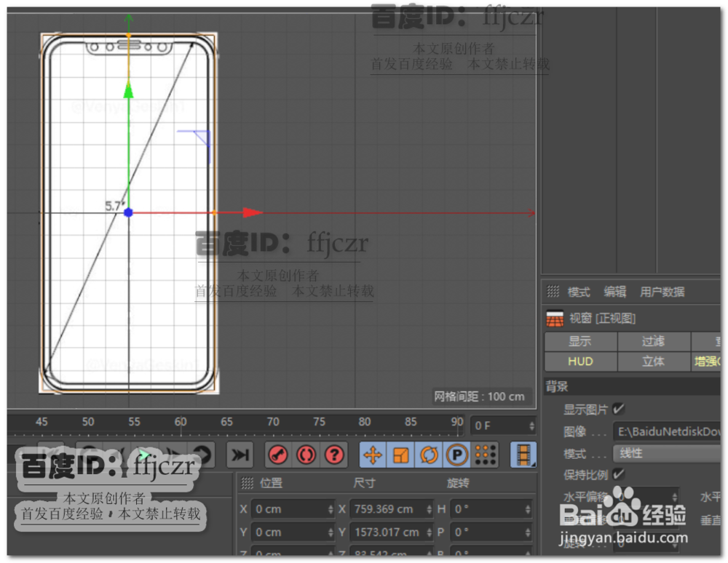728x563 pixels.
Task: Open the 模式 线性 dropdown
Action: pyautogui.click(x=667, y=453)
